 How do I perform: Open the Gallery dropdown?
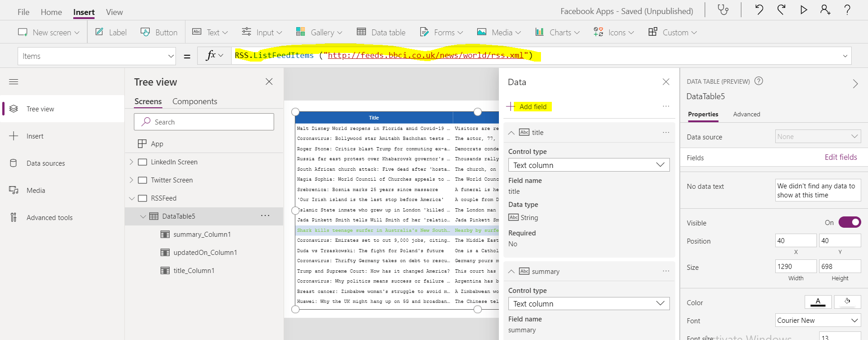[319, 32]
